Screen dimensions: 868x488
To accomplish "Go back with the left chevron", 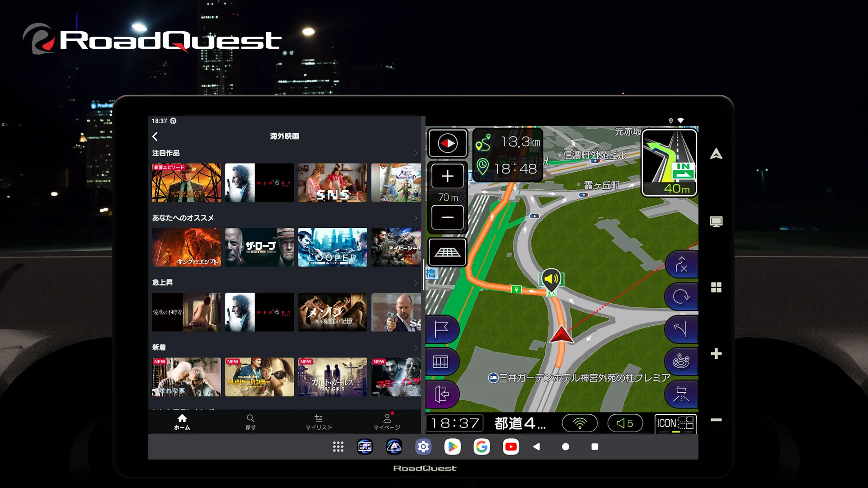I will tap(155, 136).
